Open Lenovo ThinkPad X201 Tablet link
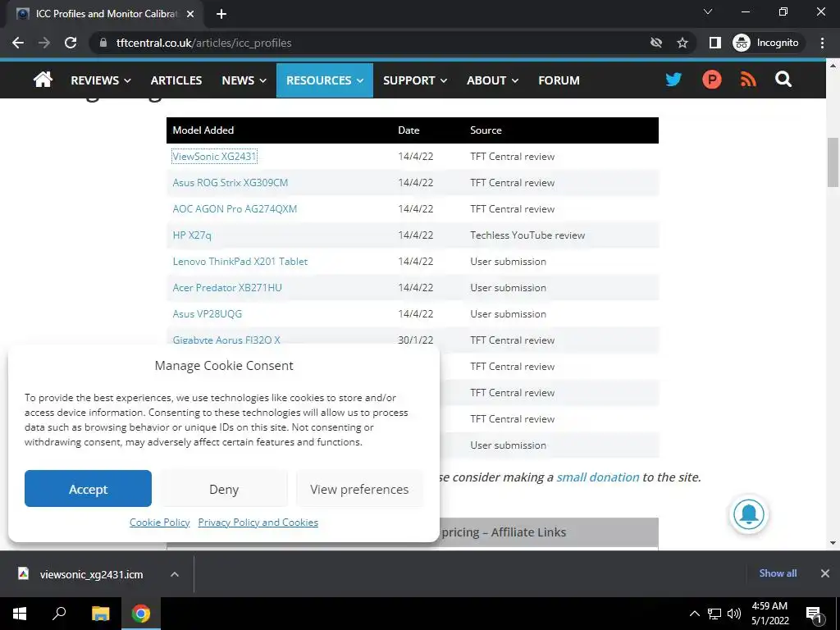The width and height of the screenshot is (840, 630). click(240, 262)
